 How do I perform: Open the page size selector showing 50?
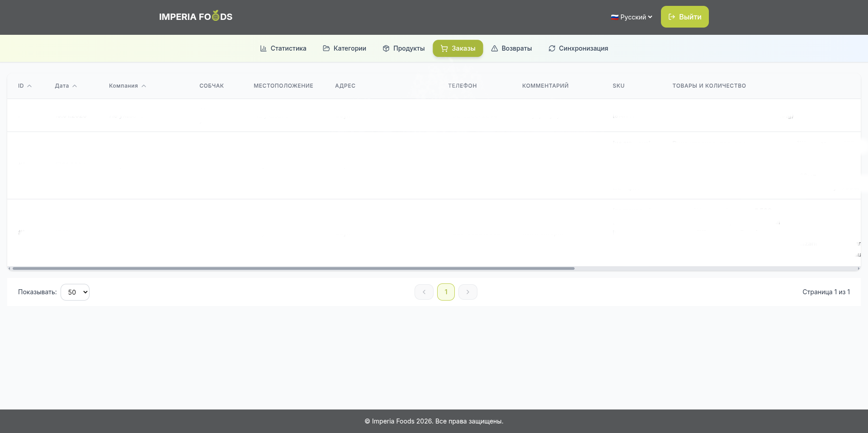pyautogui.click(x=75, y=292)
